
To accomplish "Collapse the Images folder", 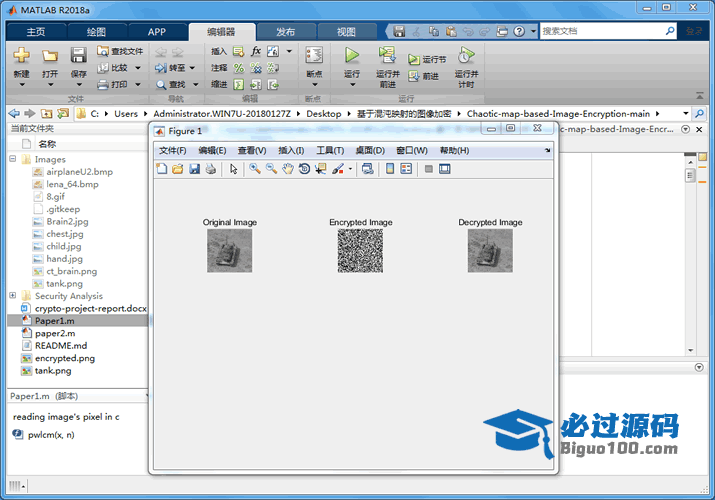I will coord(13,159).
